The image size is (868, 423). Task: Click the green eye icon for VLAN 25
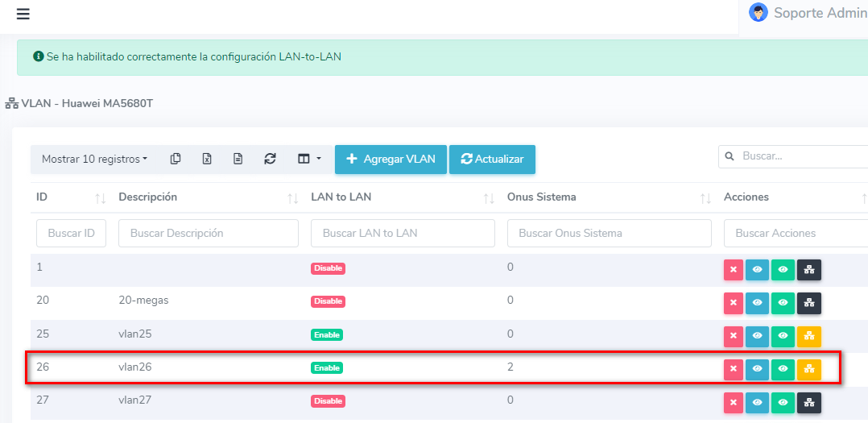783,337
